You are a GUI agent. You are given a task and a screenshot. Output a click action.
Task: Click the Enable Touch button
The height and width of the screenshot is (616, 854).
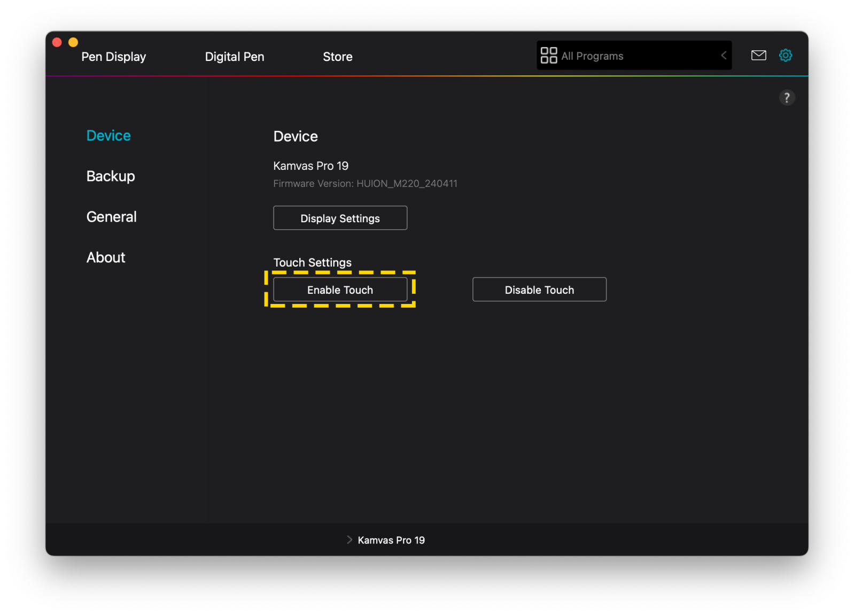coord(340,290)
